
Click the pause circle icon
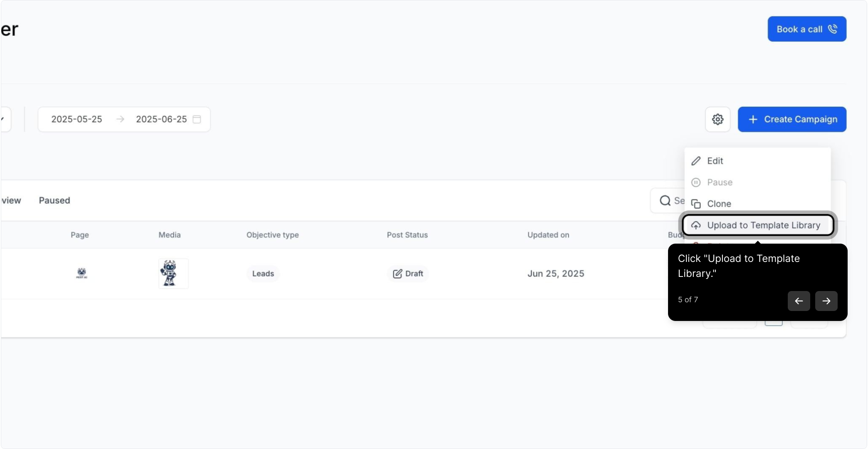[696, 183]
